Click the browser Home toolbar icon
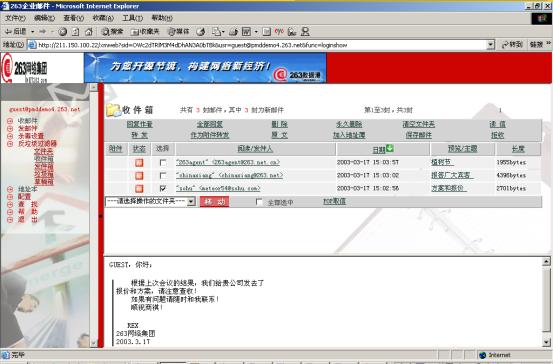The width and height of the screenshot is (553, 364). pyautogui.click(x=89, y=32)
